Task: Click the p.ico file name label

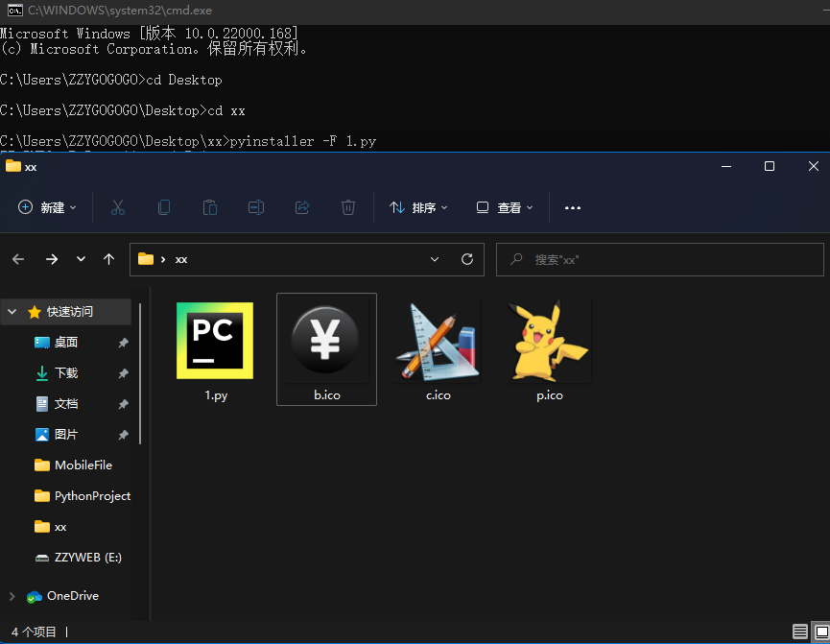Action: tap(550, 395)
